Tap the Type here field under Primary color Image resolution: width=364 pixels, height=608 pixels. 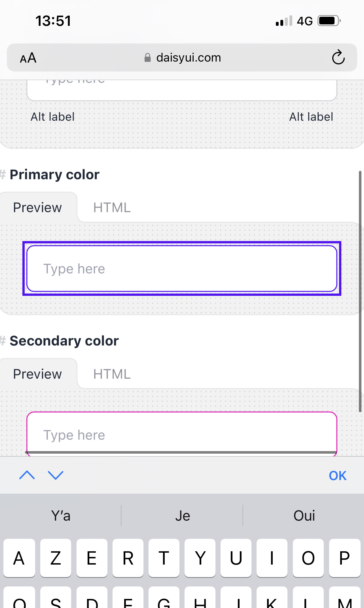[x=181, y=268]
